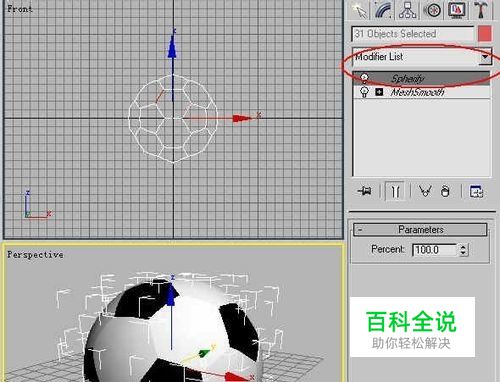Screen dimensions: 500x382
Task: Open the Utilities hammer tab
Action: [481, 9]
